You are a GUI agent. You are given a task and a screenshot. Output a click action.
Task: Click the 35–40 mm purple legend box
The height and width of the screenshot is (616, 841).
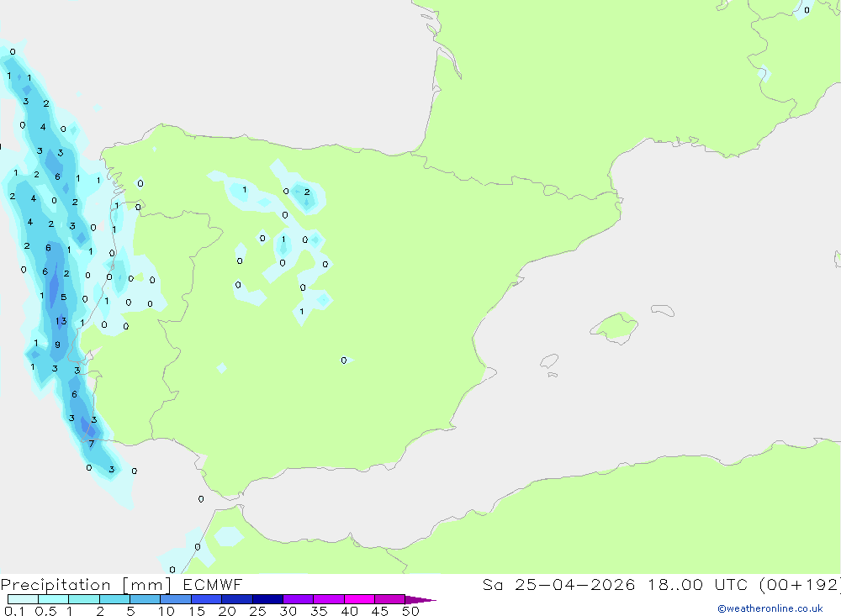click(x=329, y=599)
